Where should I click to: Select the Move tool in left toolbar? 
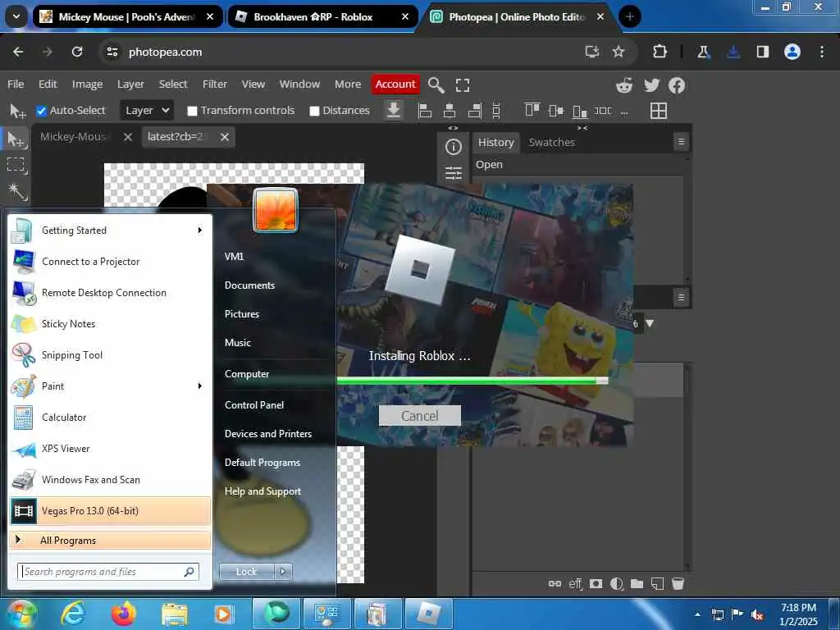tap(16, 139)
